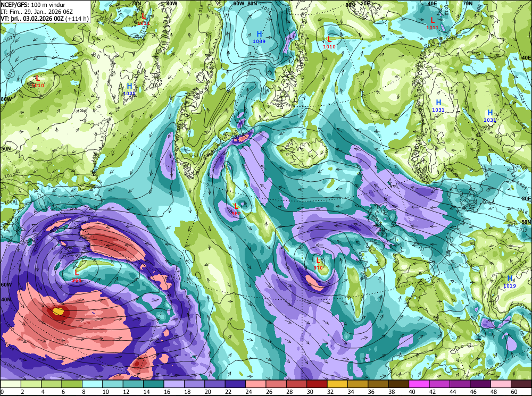
Task: Click the high pressure marker labeled 1019
Action: click(510, 281)
